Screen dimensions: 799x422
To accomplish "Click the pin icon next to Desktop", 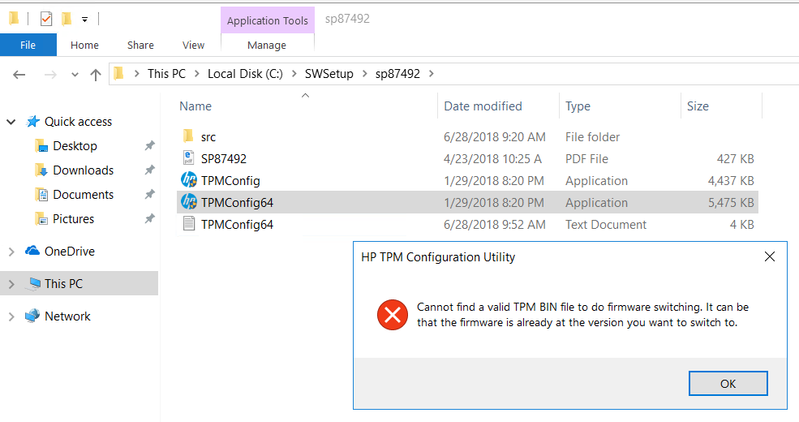I will 149,146.
